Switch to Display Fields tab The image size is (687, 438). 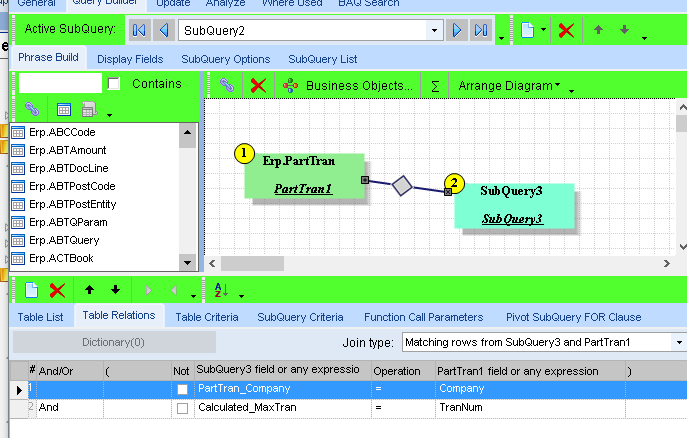130,59
